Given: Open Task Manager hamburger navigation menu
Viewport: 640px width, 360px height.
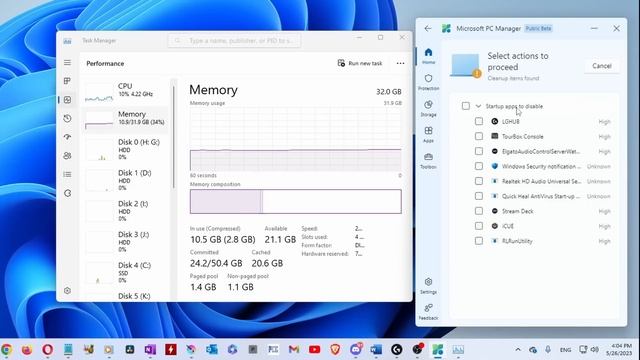Looking at the screenshot, I should tap(67, 62).
